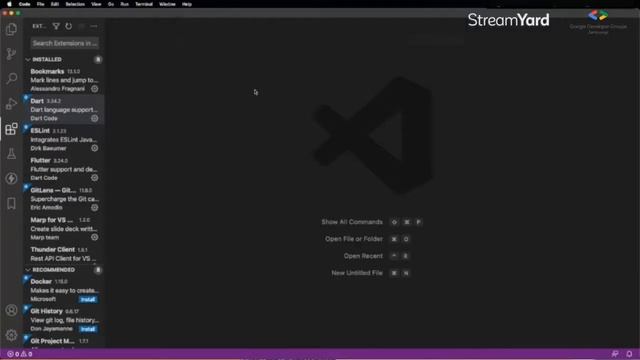The image size is (640, 360).
Task: Focus the Search Extensions input field
Action: coord(64,43)
